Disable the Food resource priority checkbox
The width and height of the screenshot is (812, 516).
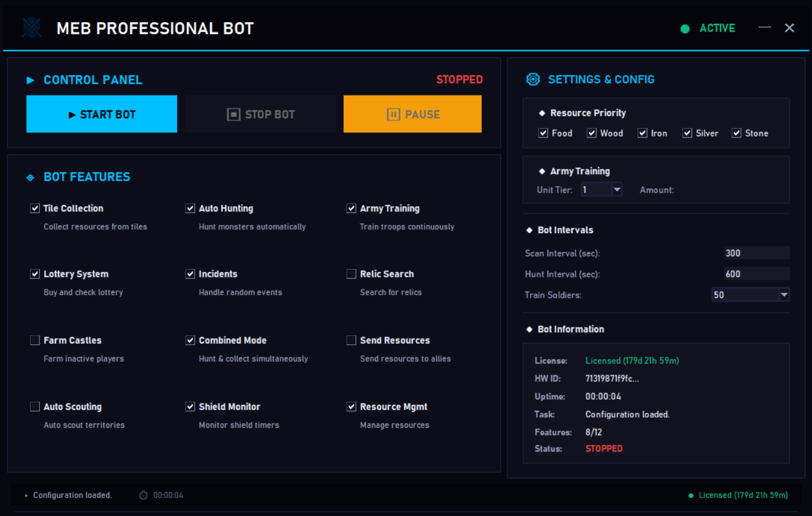click(x=542, y=132)
